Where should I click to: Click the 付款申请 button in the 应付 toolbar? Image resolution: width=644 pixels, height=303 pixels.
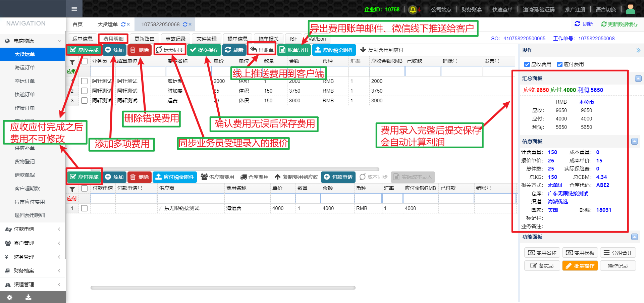click(338, 177)
